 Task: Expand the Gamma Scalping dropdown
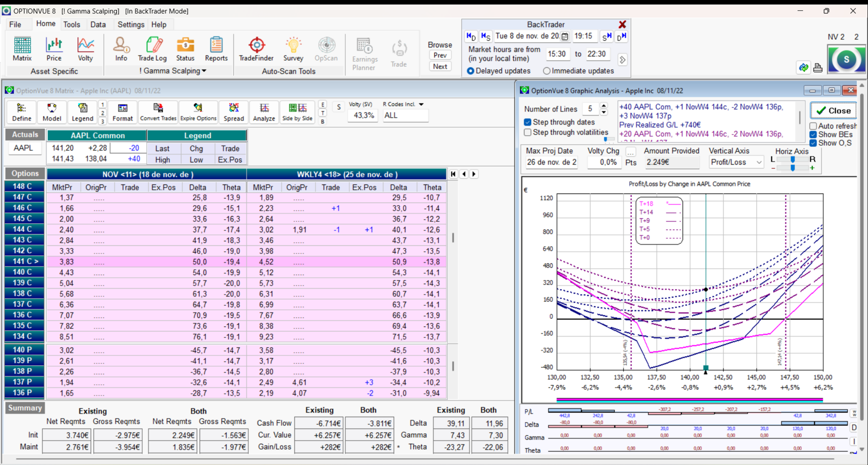tap(204, 71)
